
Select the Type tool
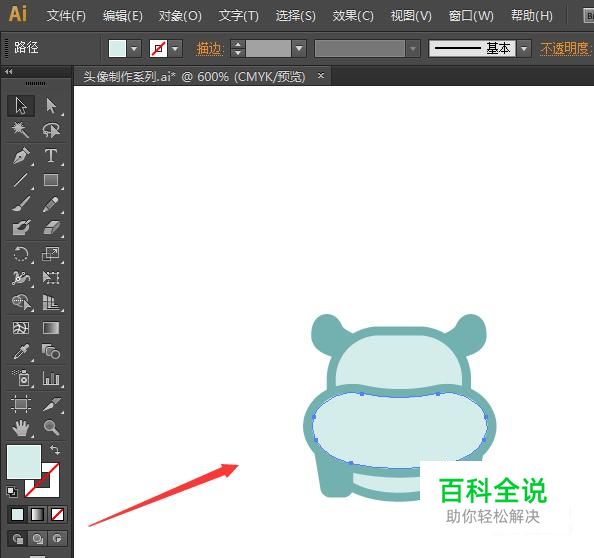coord(51,156)
